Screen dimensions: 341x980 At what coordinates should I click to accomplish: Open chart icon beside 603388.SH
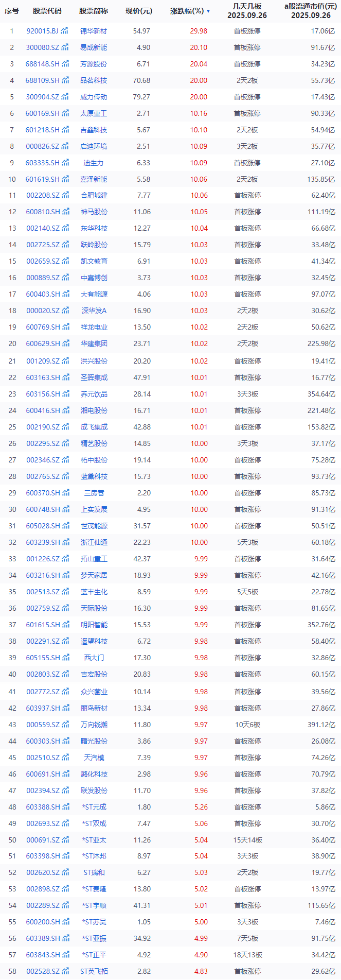pos(65,807)
